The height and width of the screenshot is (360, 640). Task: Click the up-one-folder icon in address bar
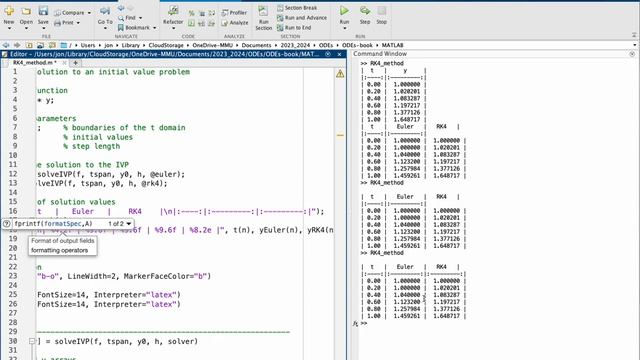click(x=29, y=45)
